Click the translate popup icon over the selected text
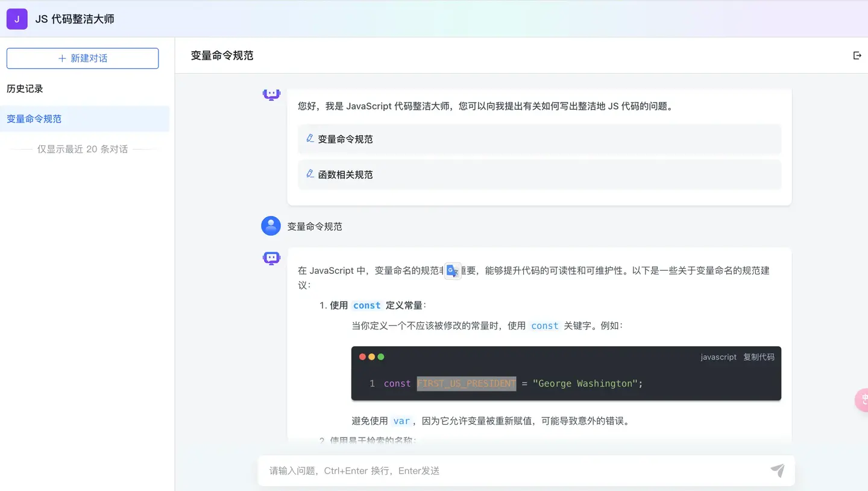Image resolution: width=868 pixels, height=491 pixels. point(453,271)
